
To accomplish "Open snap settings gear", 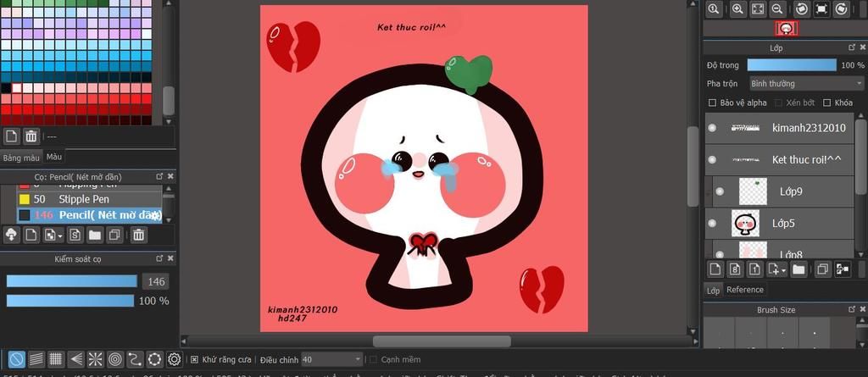I will [175, 359].
